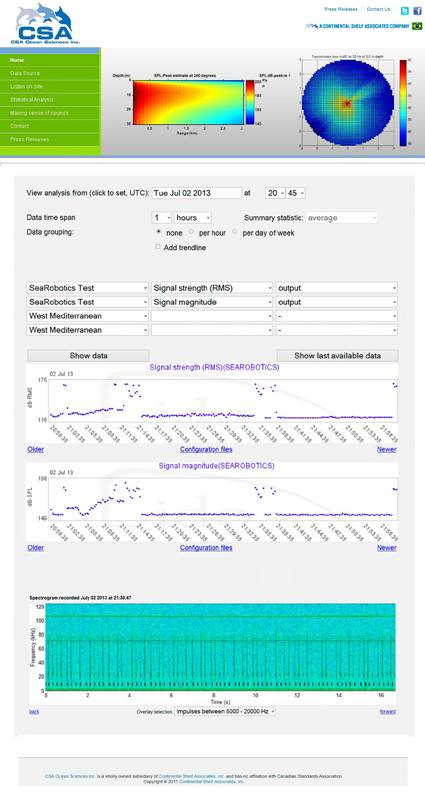Open third-row West Mediterranean dropdown
The width and height of the screenshot is (425, 794).
click(87, 316)
